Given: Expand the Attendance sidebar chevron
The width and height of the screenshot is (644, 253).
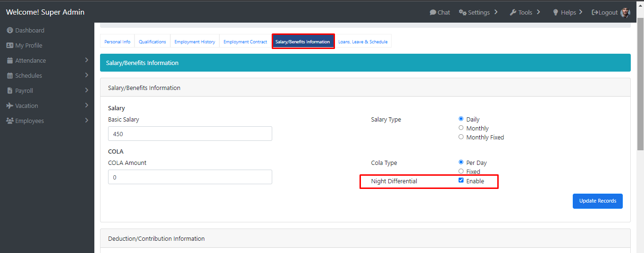Looking at the screenshot, I should coord(87,60).
